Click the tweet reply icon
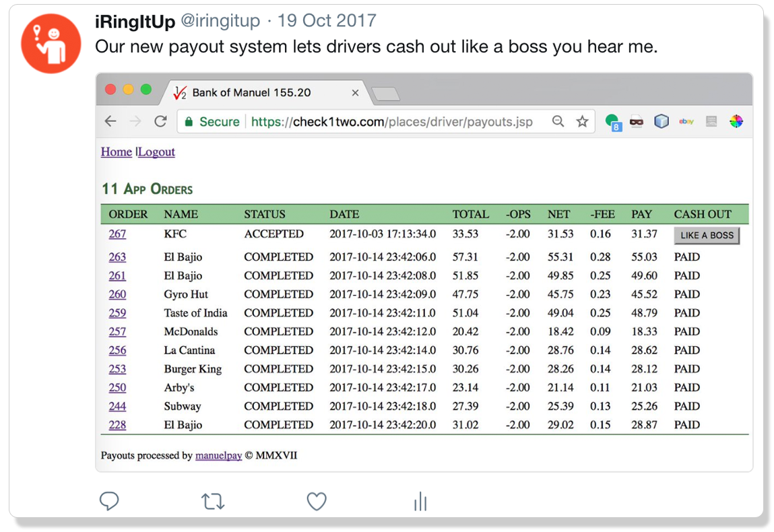The height and width of the screenshot is (532, 774). point(109,501)
